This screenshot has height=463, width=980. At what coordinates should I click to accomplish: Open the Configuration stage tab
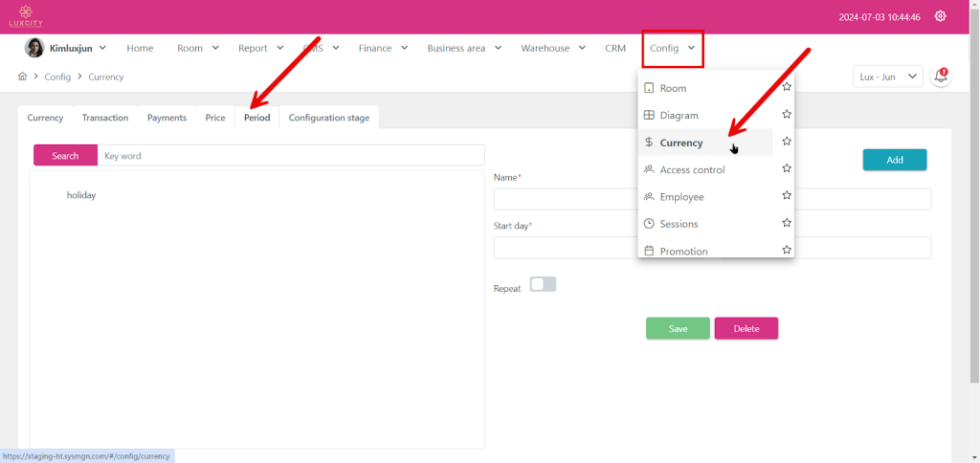329,118
